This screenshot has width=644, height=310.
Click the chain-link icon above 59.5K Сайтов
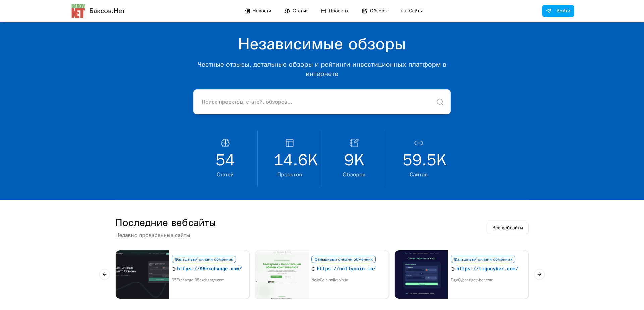[418, 143]
